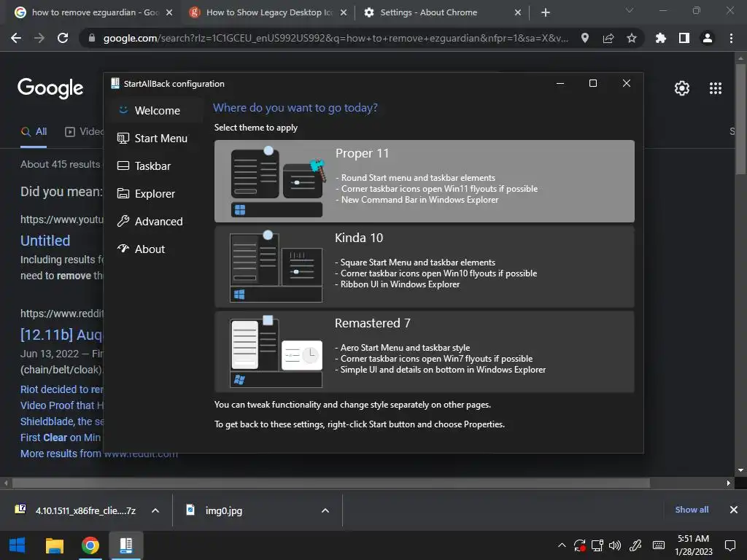Open 'Shieldblade, the' sitelink
This screenshot has height=560, width=747.
click(61, 421)
